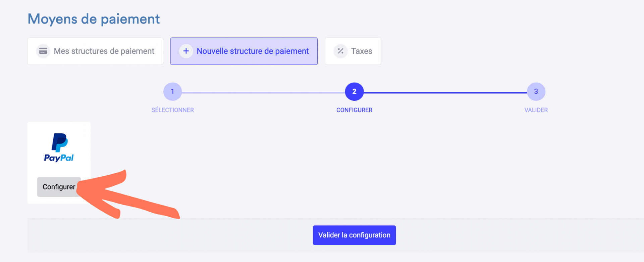Click dark progress line between steps 2 and 3
The height and width of the screenshot is (262, 644).
tap(445, 93)
